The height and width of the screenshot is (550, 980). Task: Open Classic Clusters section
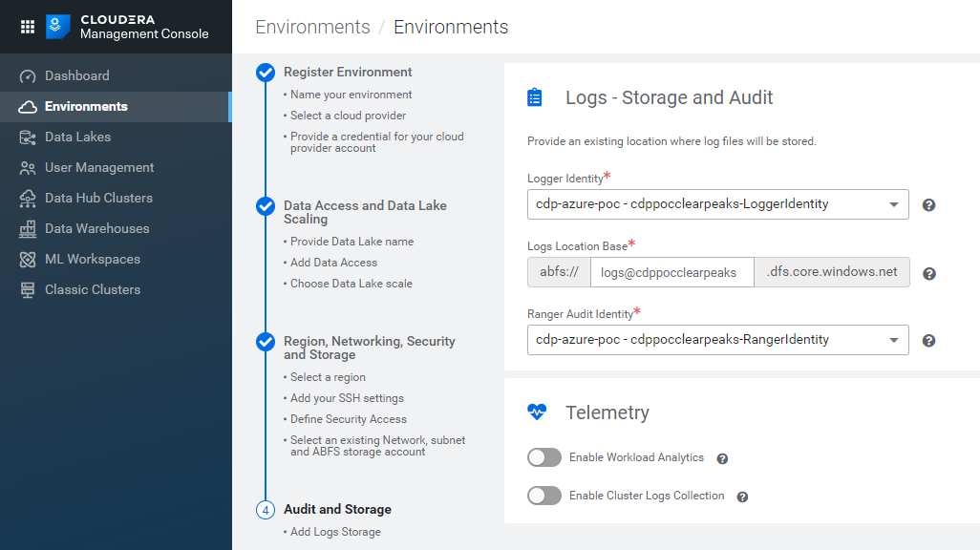pyautogui.click(x=116, y=290)
